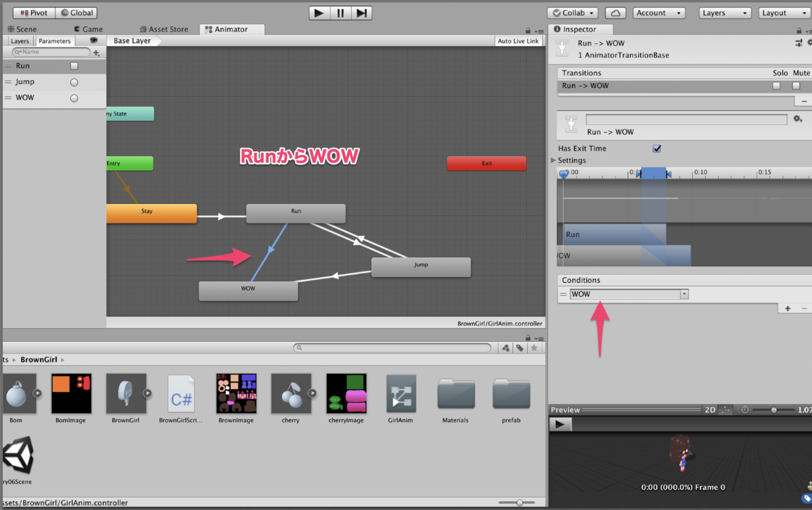Viewport: 812px width, 510px height.
Task: Expand the Settings foldout
Action: click(x=554, y=161)
